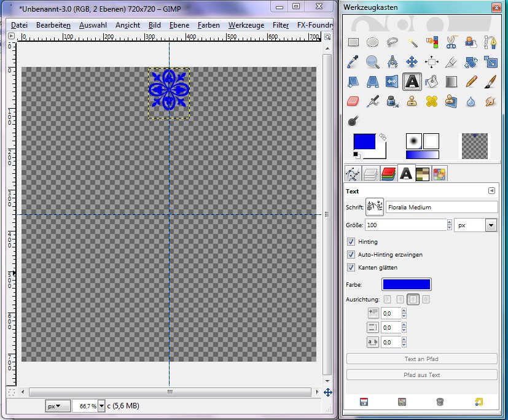Open the Datei menu
Image resolution: width=508 pixels, height=420 pixels.
[x=19, y=25]
